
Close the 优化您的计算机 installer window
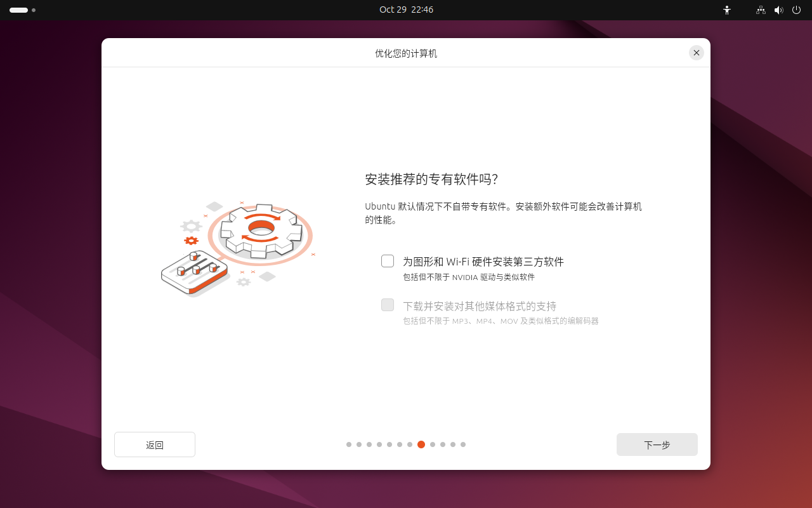pos(697,53)
